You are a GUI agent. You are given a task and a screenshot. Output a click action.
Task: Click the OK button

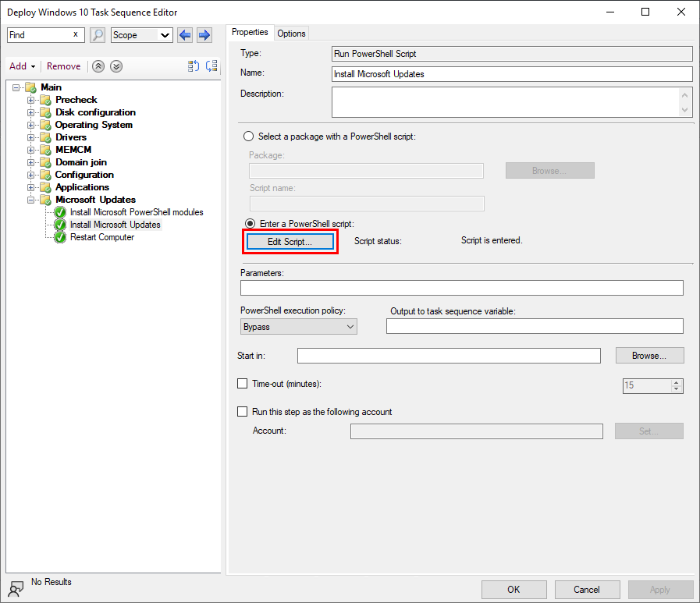[x=513, y=590]
